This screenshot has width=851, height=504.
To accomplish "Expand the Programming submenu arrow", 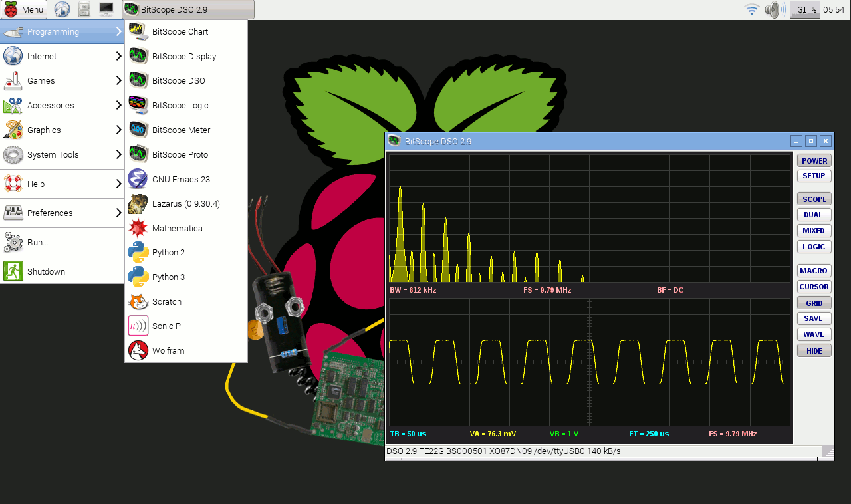I will point(118,31).
